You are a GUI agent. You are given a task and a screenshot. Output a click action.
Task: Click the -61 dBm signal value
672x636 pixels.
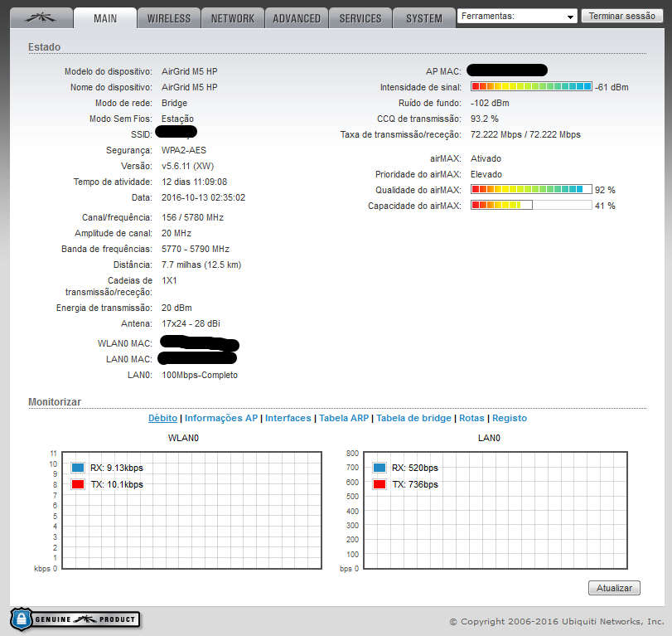(612, 87)
